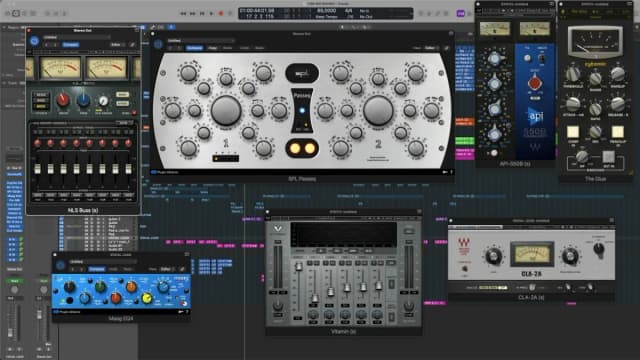Click the red Waves logo on the CLA-2A
Screen dimensions: 640x360
pyautogui.click(x=464, y=243)
